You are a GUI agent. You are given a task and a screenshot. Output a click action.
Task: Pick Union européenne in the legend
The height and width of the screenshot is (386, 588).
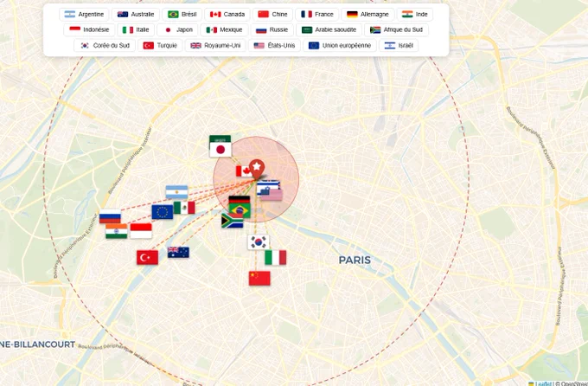pyautogui.click(x=340, y=45)
